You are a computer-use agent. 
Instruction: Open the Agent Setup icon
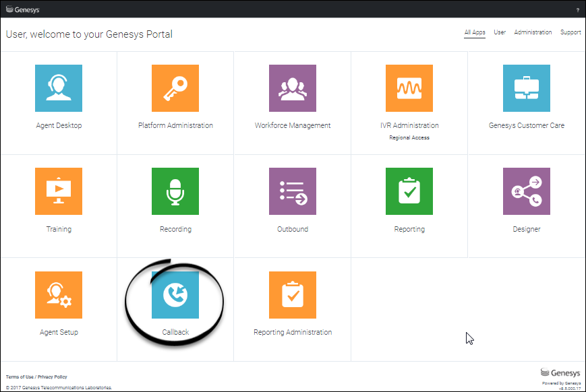point(59,295)
